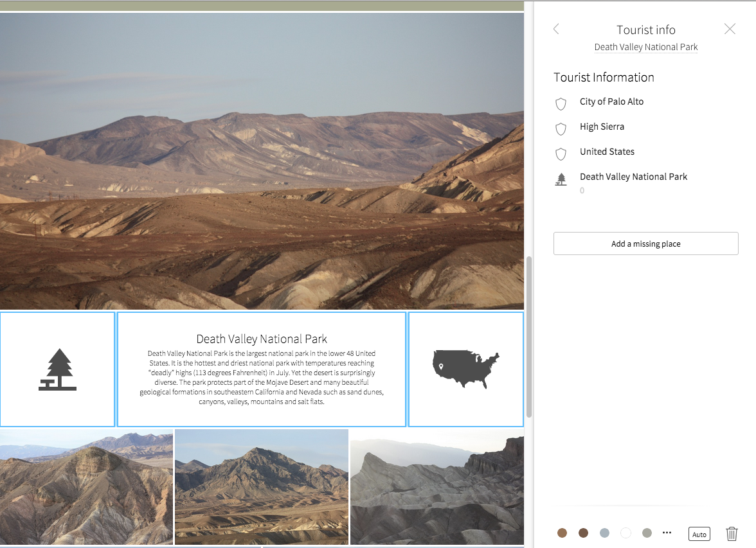Click the Death Valley description text block
This screenshot has width=756, height=548.
click(x=262, y=369)
